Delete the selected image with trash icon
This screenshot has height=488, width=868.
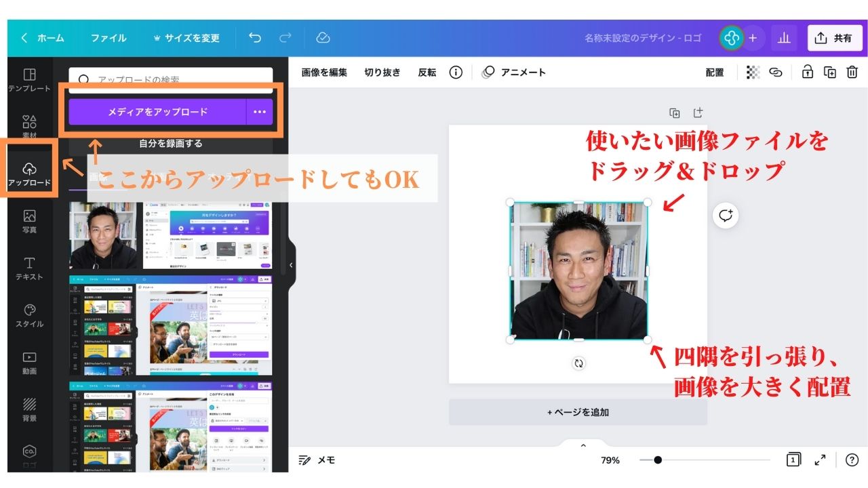(x=852, y=73)
